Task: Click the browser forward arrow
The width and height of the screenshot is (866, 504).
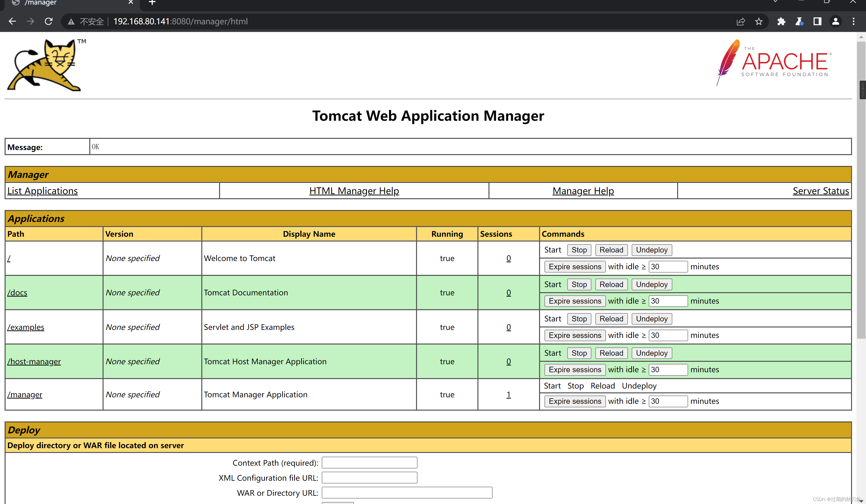Action: 31,21
